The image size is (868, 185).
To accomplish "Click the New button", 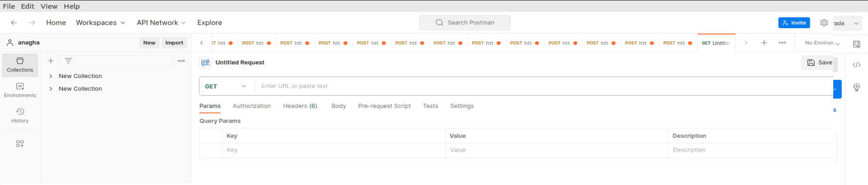I will coord(149,43).
